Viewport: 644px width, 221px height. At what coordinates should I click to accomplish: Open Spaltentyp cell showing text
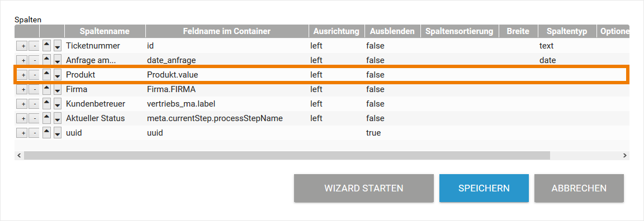546,46
